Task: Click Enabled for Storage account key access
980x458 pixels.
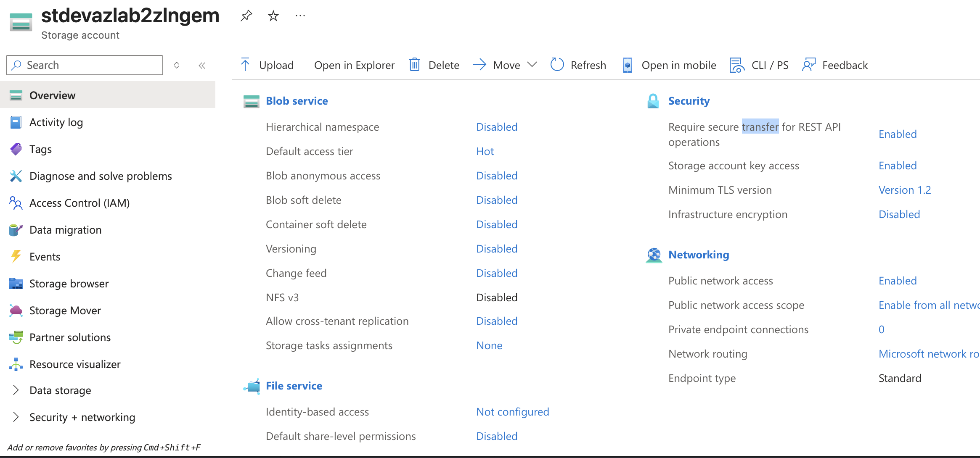Action: pos(898,166)
